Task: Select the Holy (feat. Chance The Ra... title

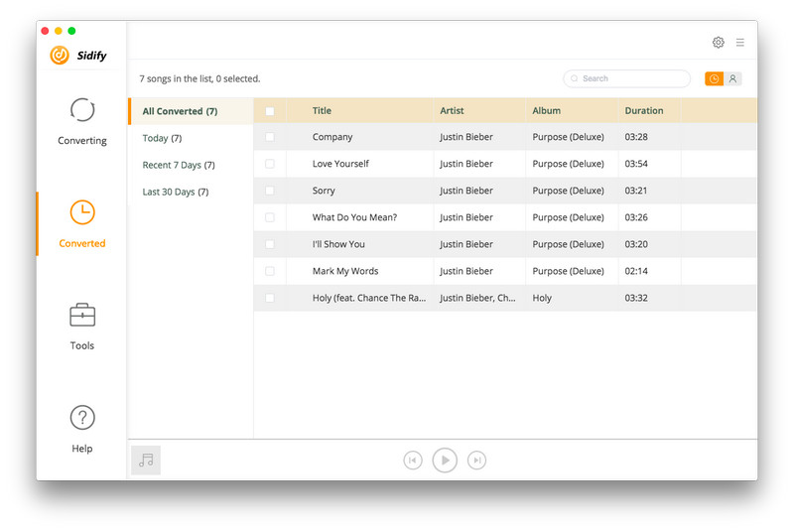Action: (369, 298)
